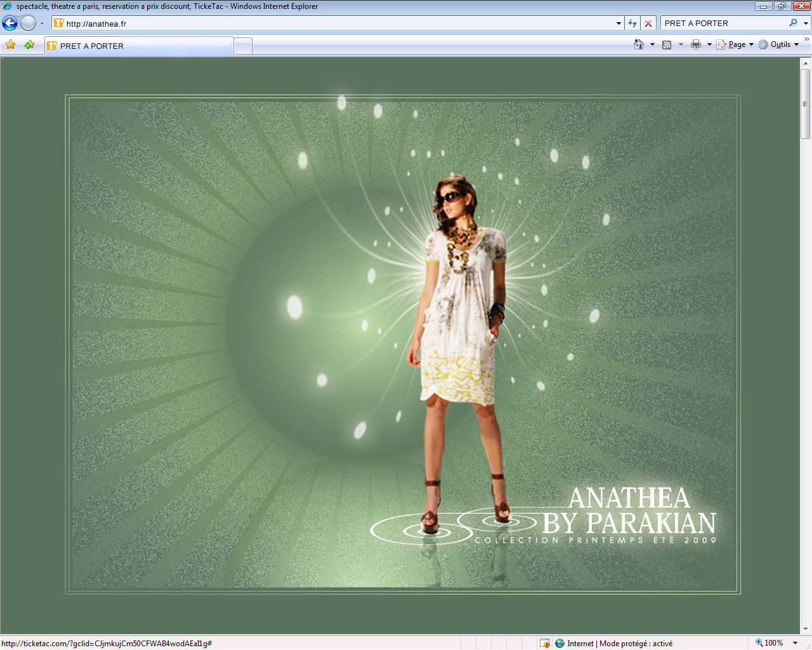812x650 pixels.
Task: Expand the print options dropdown arrow
Action: tap(709, 44)
